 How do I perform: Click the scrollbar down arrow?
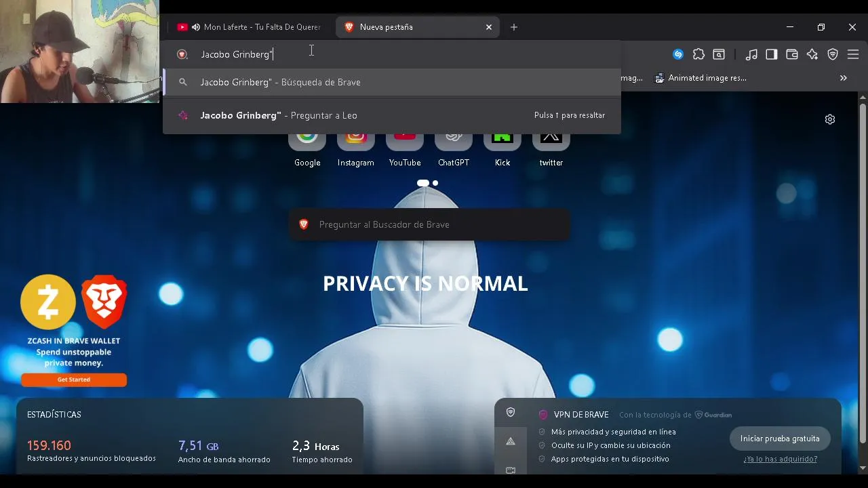(863, 468)
